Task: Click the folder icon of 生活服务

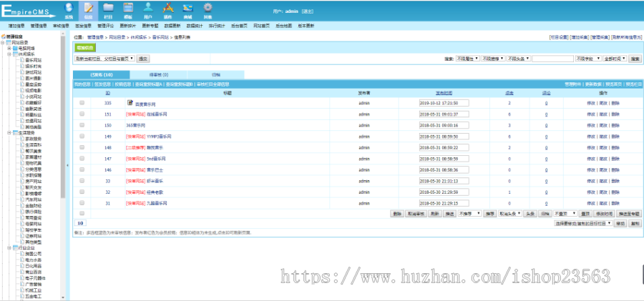Action: coord(15,133)
